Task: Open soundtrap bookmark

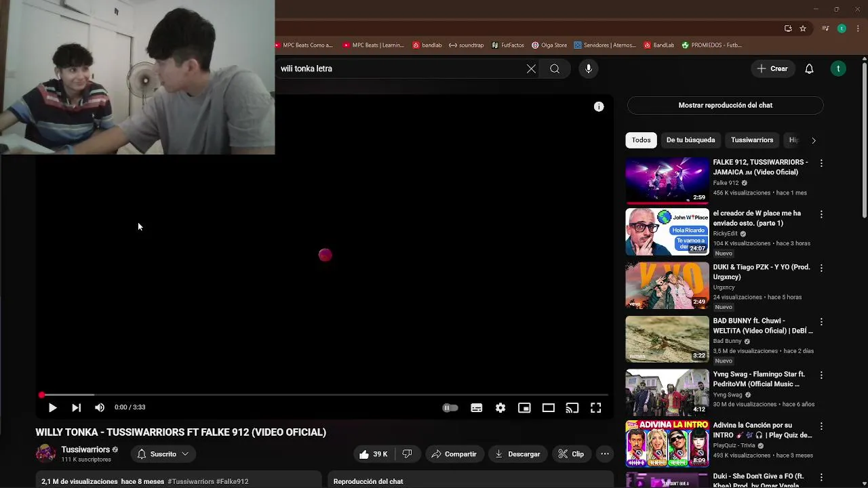Action: tap(467, 45)
